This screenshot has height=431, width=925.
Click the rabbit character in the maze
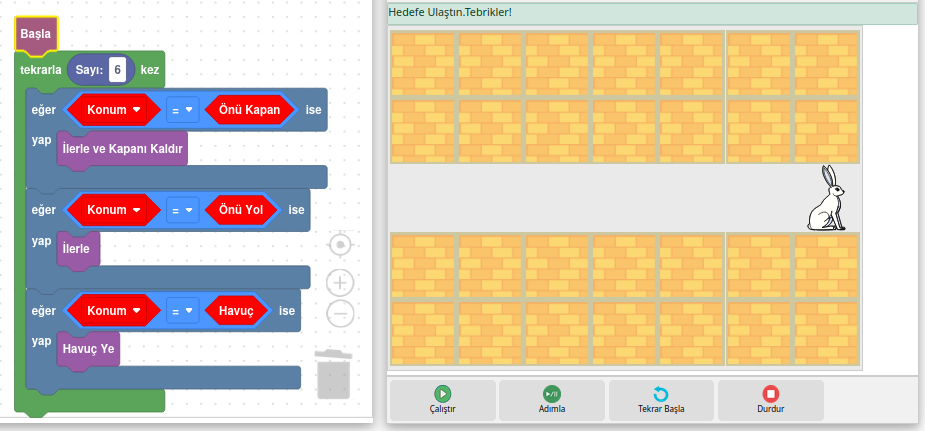[826, 199]
